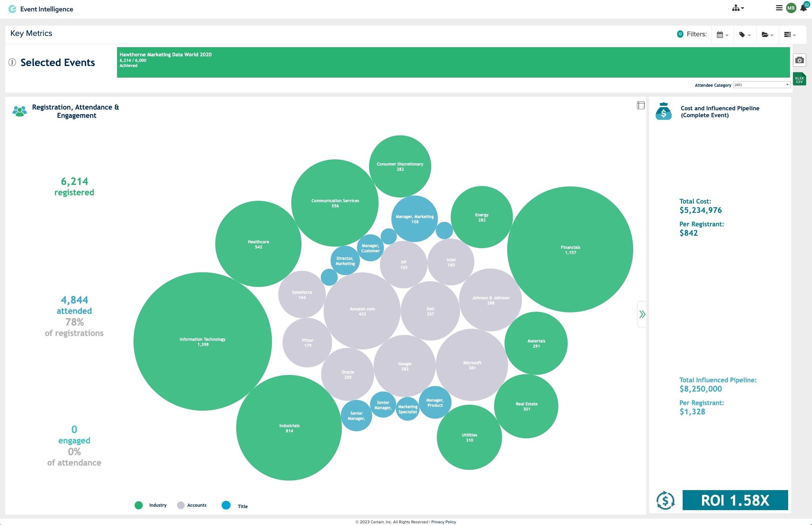Select the Manager, Customer bubble
812x525 pixels.
370,248
